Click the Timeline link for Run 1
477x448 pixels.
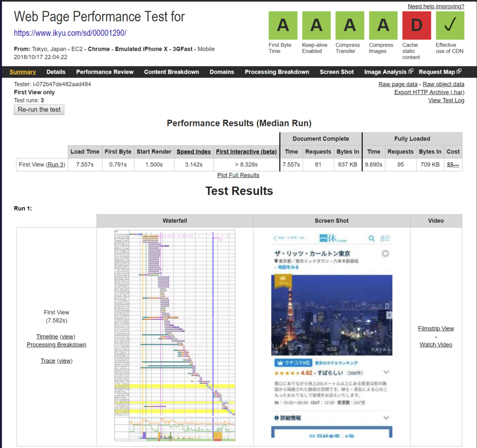[x=47, y=337]
